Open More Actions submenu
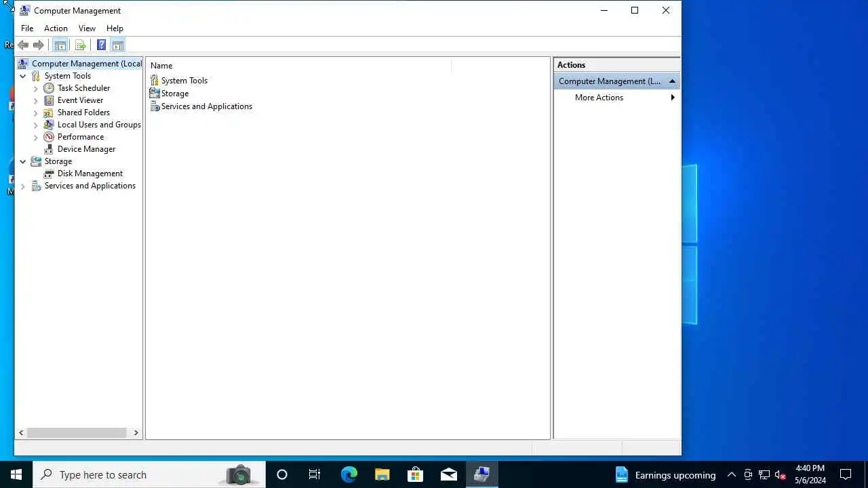 coord(617,98)
